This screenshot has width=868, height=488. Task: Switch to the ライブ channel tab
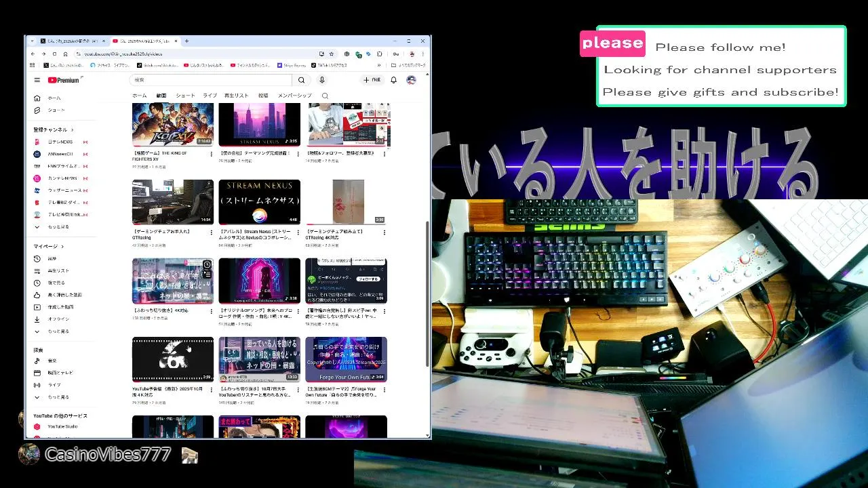tap(210, 96)
